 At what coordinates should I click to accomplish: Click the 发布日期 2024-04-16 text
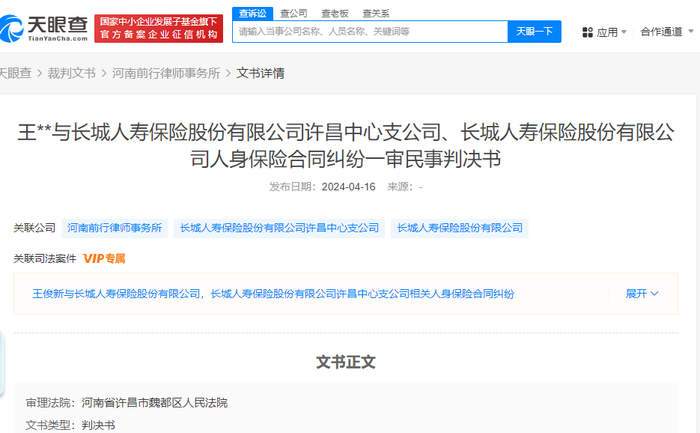[322, 187]
